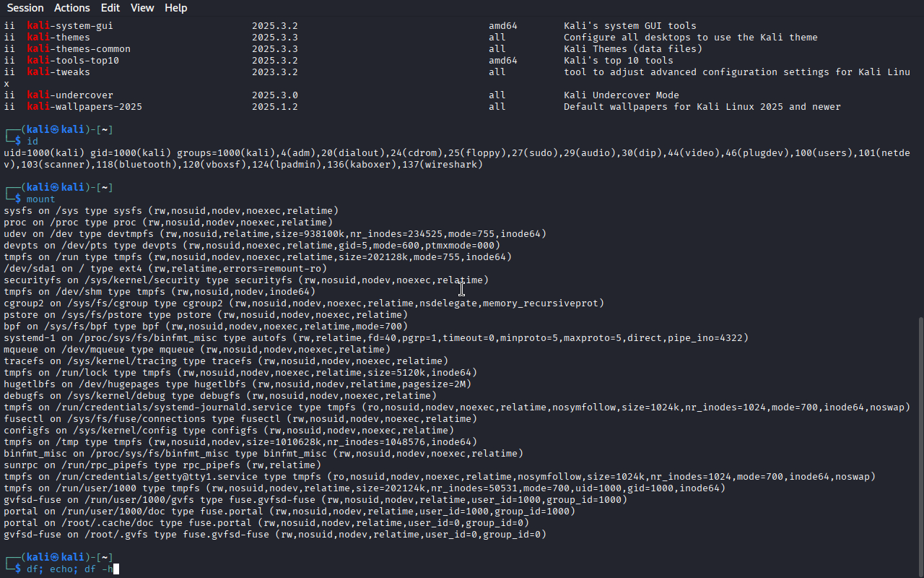Click 'Kali Undercover Mode' description text

click(622, 95)
